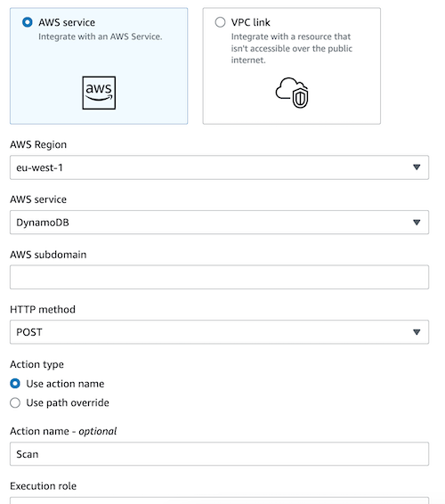Click the Action name field containing Scan

[219, 454]
